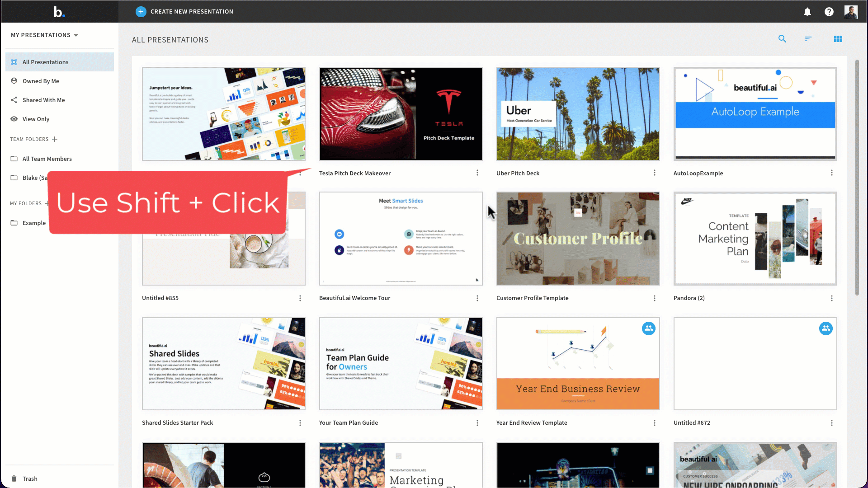Click the AutoLoopExample title
This screenshot has width=868, height=488.
point(698,174)
